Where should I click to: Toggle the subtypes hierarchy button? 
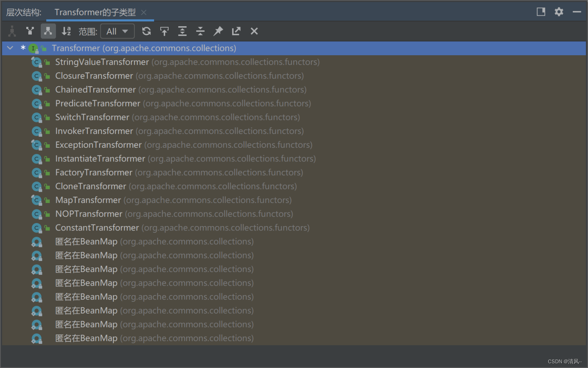(x=48, y=31)
